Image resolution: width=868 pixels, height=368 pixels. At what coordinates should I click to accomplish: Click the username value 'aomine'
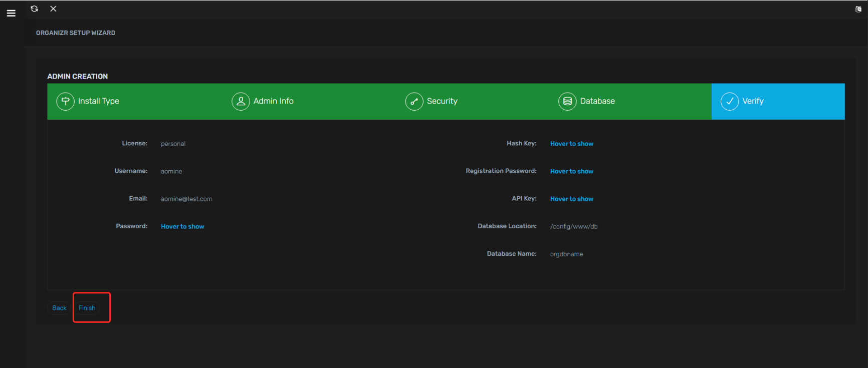[171, 171]
